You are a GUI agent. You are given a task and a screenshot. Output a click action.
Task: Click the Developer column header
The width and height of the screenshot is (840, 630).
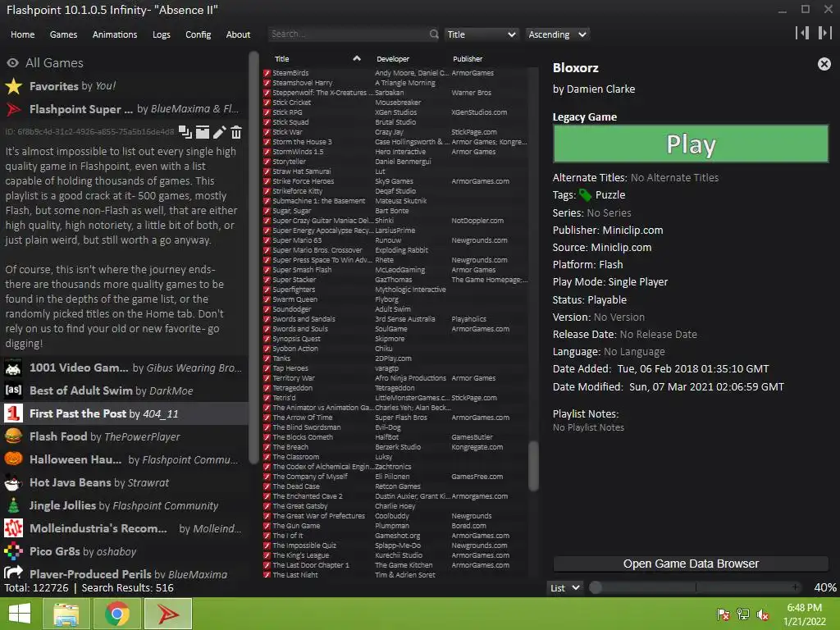(x=393, y=59)
